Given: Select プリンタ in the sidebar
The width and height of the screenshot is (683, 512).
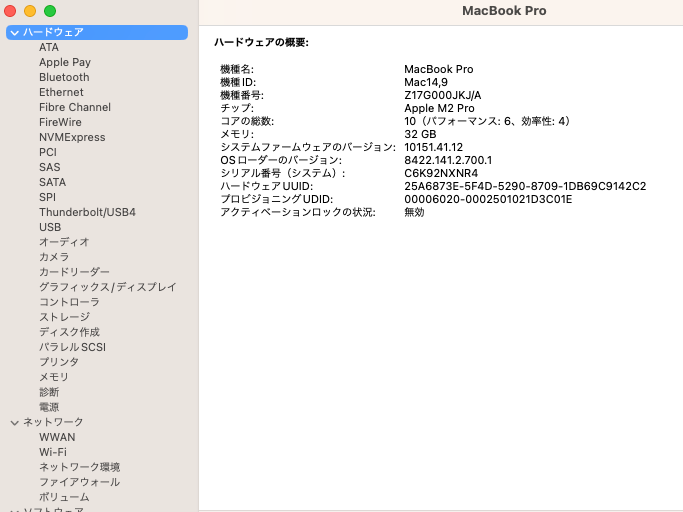Looking at the screenshot, I should point(59,362).
